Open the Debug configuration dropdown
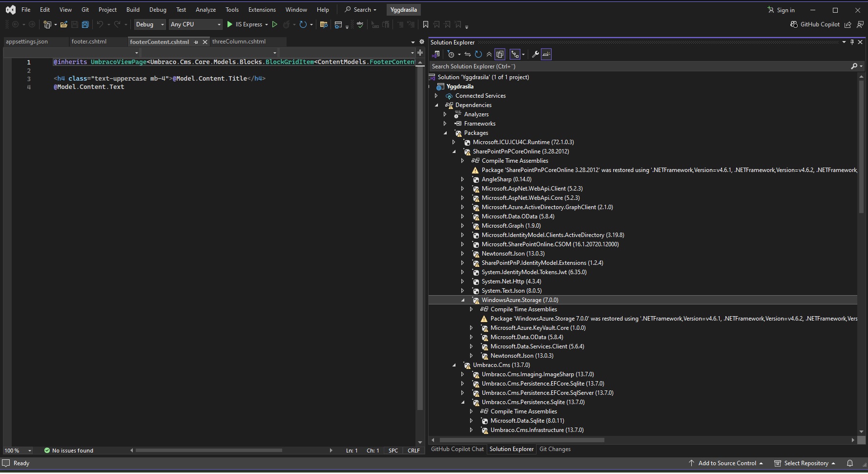The width and height of the screenshot is (868, 474). point(150,24)
